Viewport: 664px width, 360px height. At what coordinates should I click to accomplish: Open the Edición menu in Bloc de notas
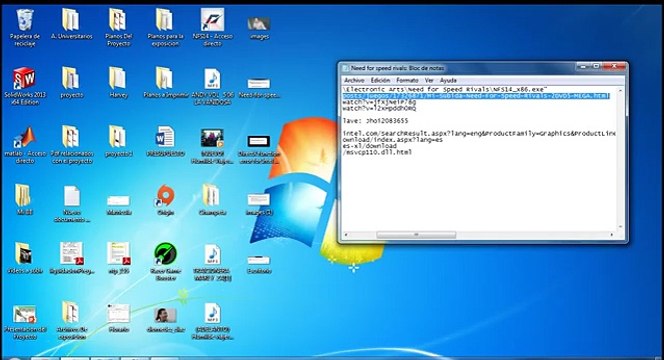[380, 80]
